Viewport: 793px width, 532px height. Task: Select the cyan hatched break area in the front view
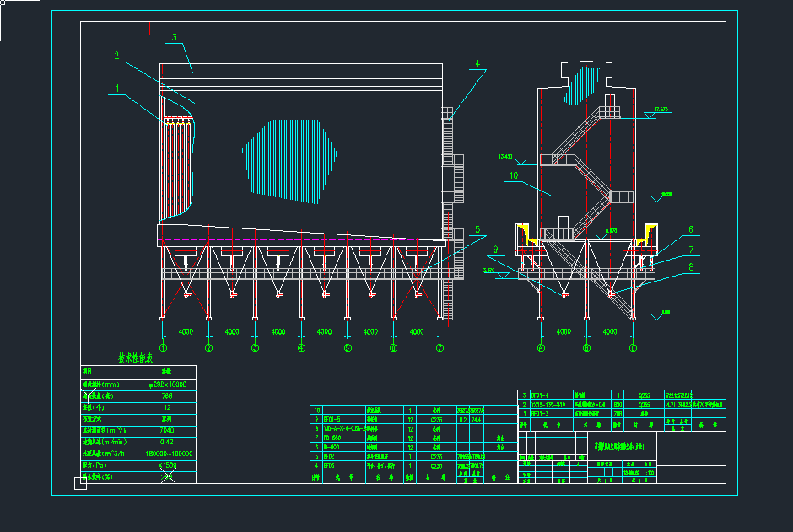click(x=287, y=160)
